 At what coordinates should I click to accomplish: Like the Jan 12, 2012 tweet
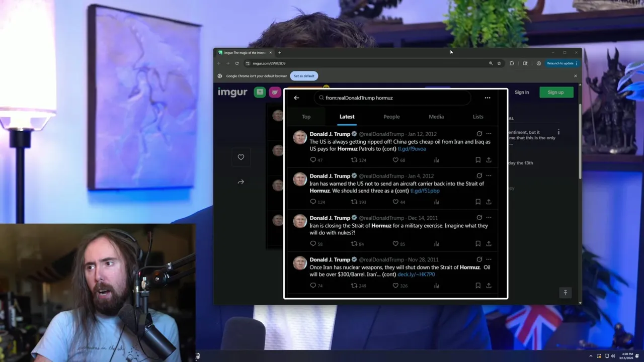[395, 160]
